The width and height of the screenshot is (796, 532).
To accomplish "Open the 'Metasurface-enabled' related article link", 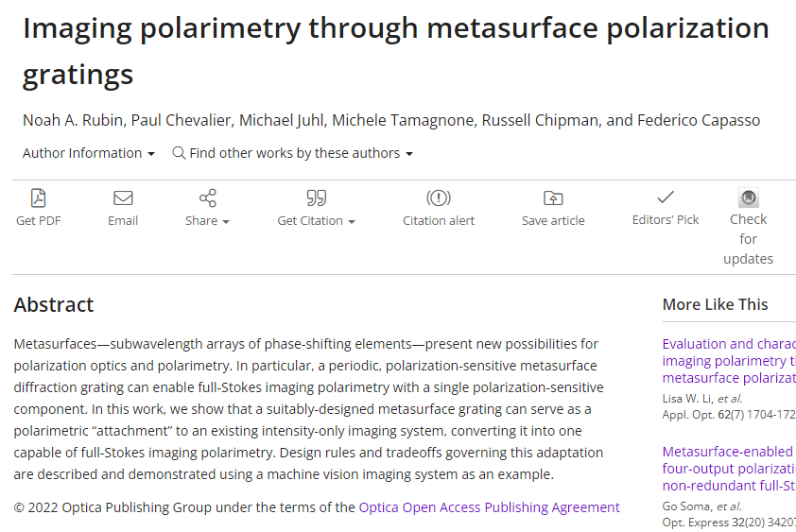I will 729,469.
